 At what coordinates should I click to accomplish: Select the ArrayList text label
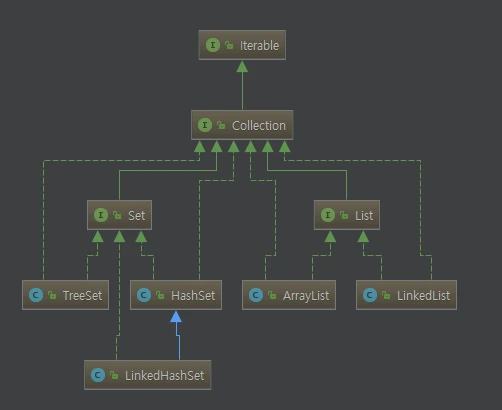click(306, 296)
